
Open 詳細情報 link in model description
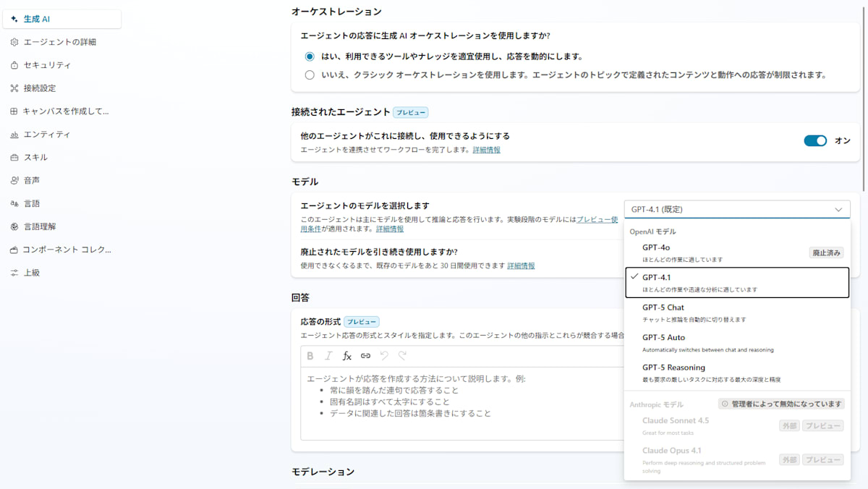(x=390, y=229)
